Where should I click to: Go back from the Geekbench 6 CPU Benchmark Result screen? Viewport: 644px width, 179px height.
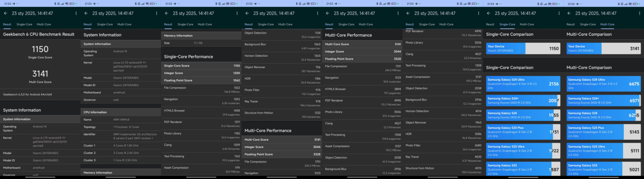click(5, 13)
